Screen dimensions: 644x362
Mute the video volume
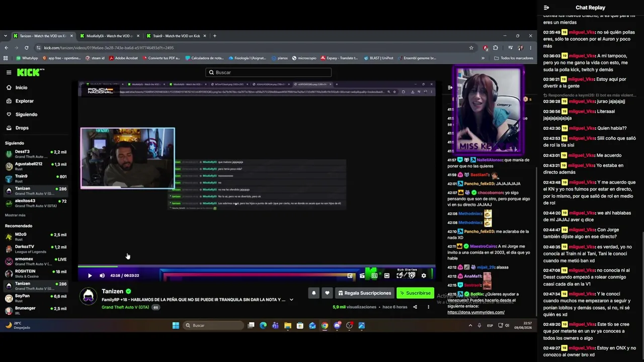(x=102, y=276)
